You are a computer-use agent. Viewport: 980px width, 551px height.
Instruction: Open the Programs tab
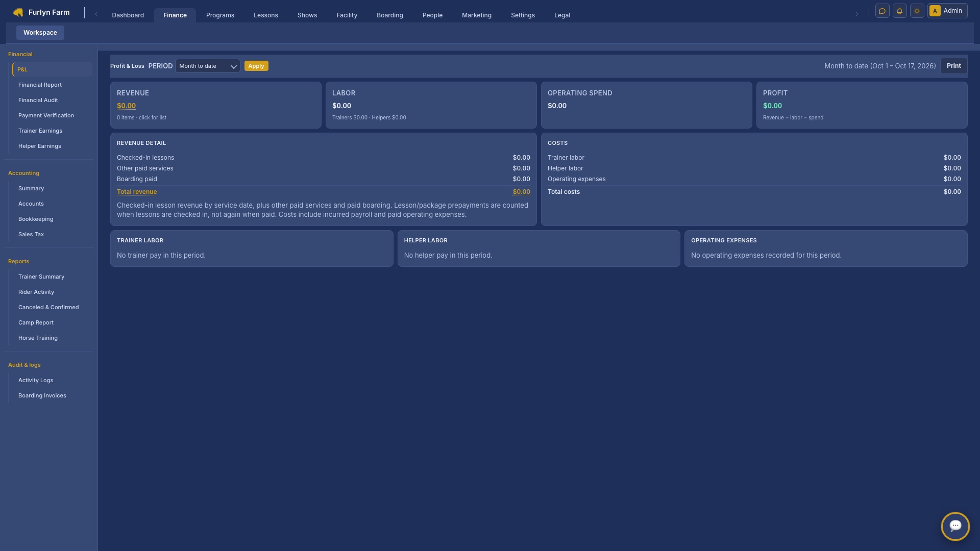pos(220,15)
